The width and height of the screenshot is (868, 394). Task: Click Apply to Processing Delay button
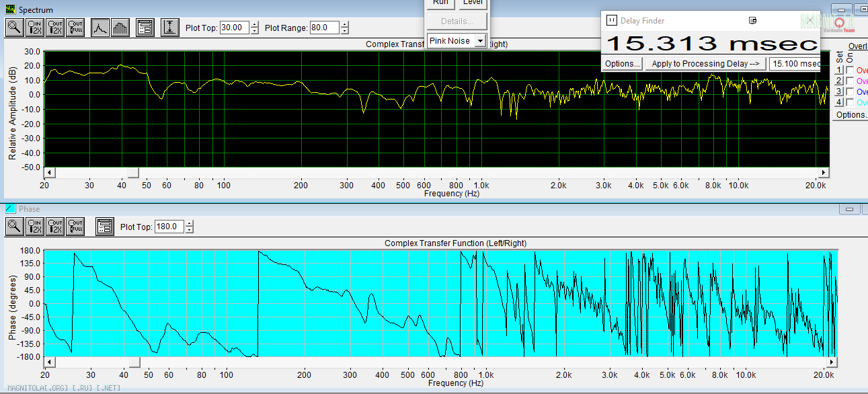click(x=706, y=64)
